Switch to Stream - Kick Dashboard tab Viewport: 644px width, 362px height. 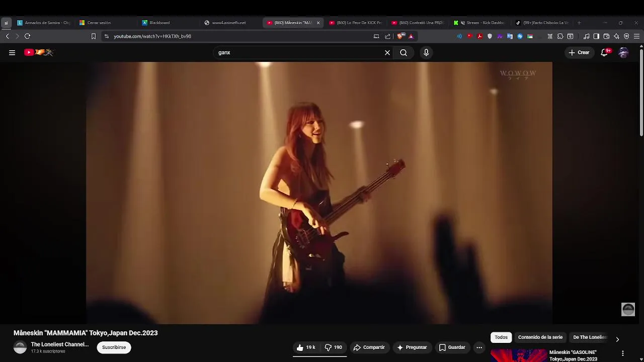pos(480,23)
